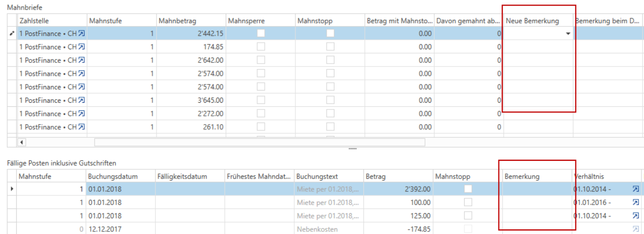Image resolution: width=644 pixels, height=234 pixels.
Task: Toggle Mahnstopp for the 2'392.00 Posten
Action: pyautogui.click(x=468, y=189)
